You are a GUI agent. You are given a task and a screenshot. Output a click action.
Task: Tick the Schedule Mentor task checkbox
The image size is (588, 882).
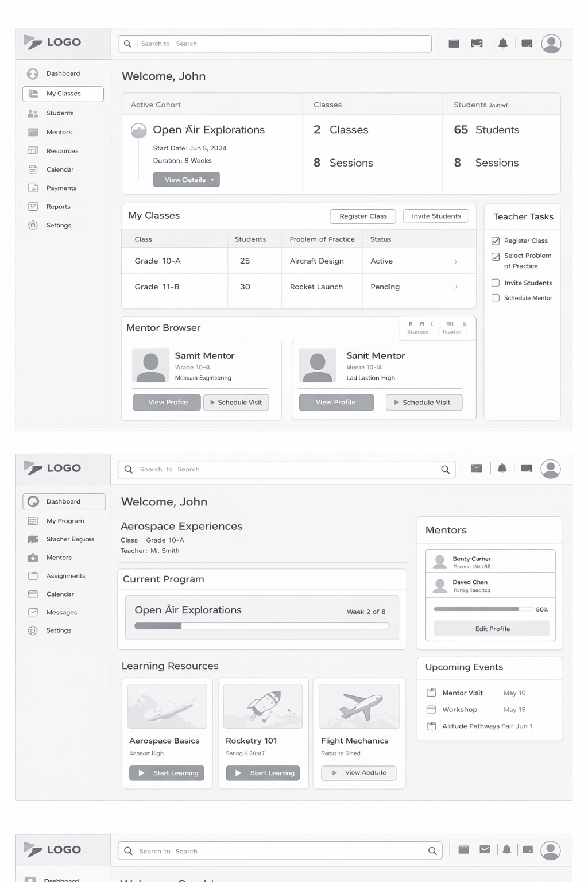(x=496, y=298)
